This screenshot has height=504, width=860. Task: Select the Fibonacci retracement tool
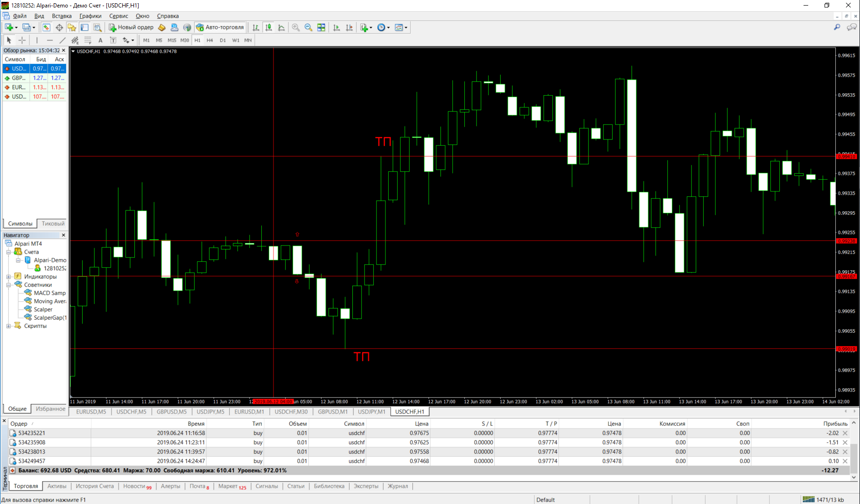[88, 40]
